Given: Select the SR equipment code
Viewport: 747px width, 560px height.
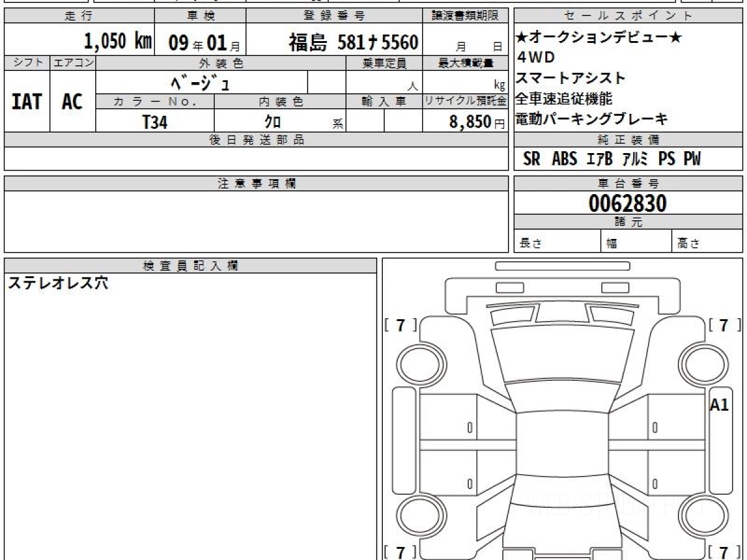Looking at the screenshot, I should [x=532, y=159].
